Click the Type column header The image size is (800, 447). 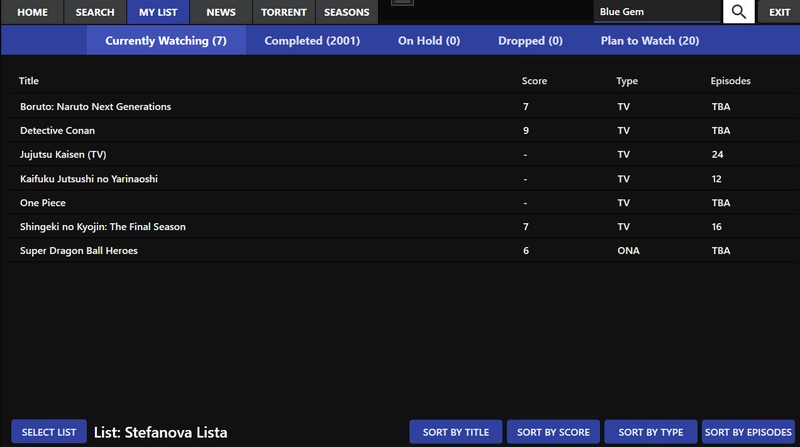pyautogui.click(x=627, y=81)
